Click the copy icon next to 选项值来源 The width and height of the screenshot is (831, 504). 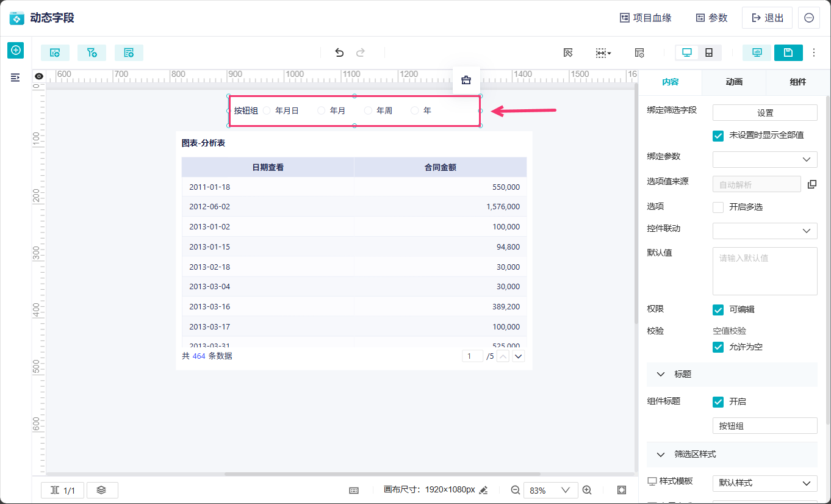811,184
